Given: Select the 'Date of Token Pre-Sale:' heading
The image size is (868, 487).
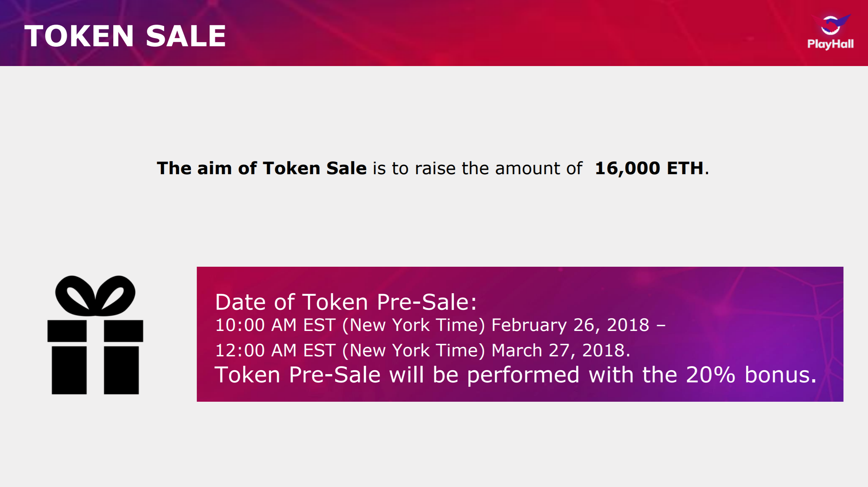Looking at the screenshot, I should 346,302.
